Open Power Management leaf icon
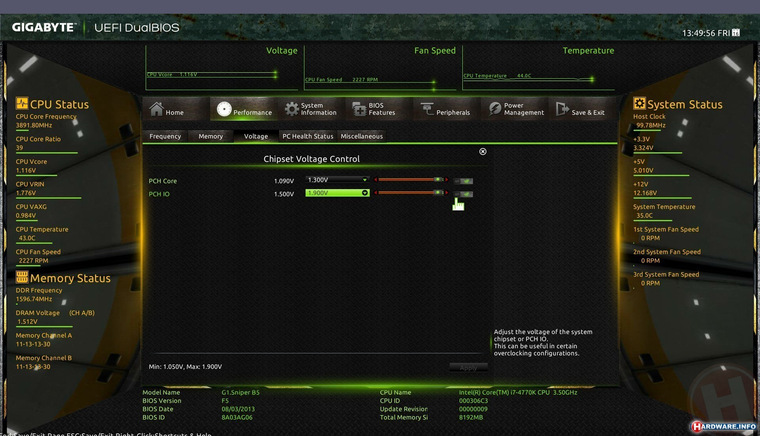This screenshot has height=436, width=760. coord(494,109)
